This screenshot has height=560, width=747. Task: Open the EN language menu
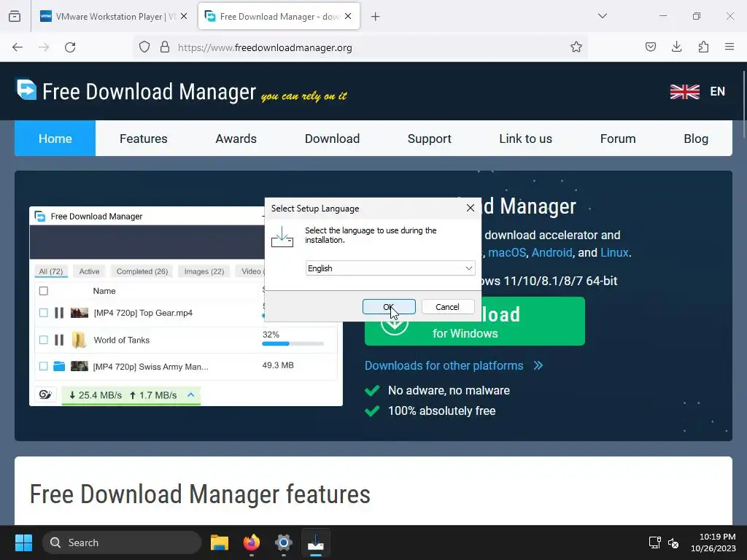click(718, 91)
